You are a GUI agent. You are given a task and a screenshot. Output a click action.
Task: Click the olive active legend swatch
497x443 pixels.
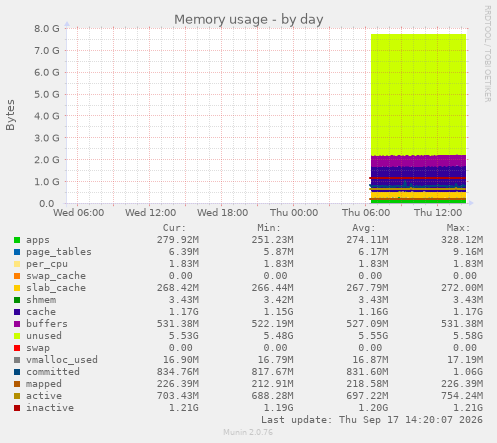[17, 396]
